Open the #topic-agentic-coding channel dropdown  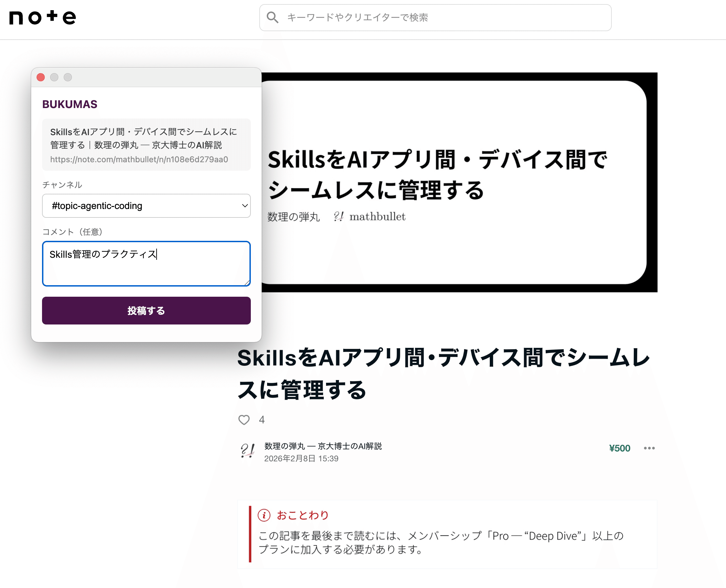tap(146, 206)
